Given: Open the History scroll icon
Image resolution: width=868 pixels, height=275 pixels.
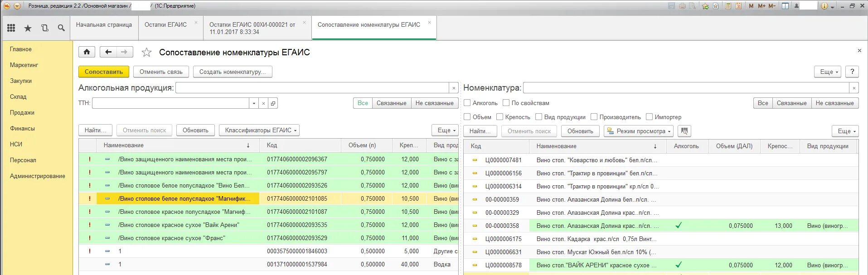Looking at the screenshot, I should click(44, 28).
